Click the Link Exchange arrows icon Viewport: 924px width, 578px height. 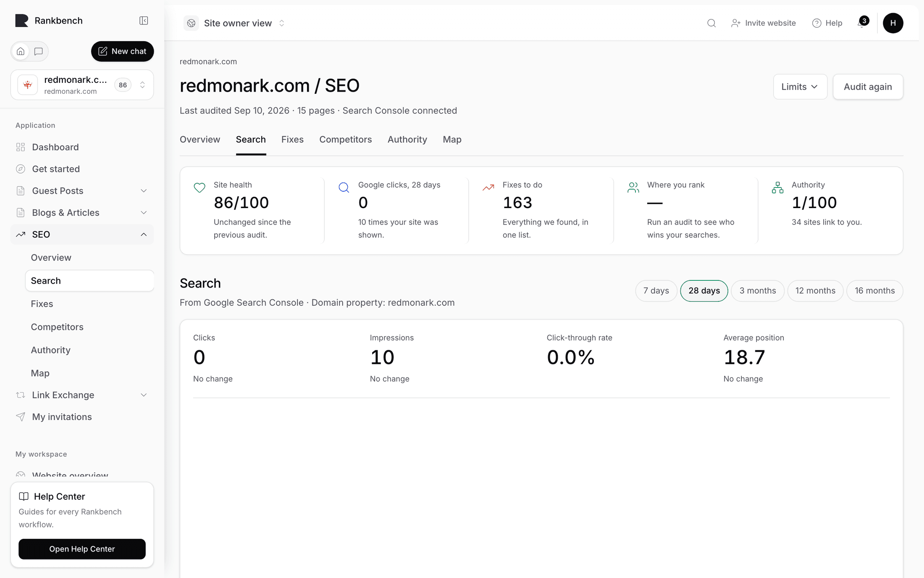click(21, 395)
